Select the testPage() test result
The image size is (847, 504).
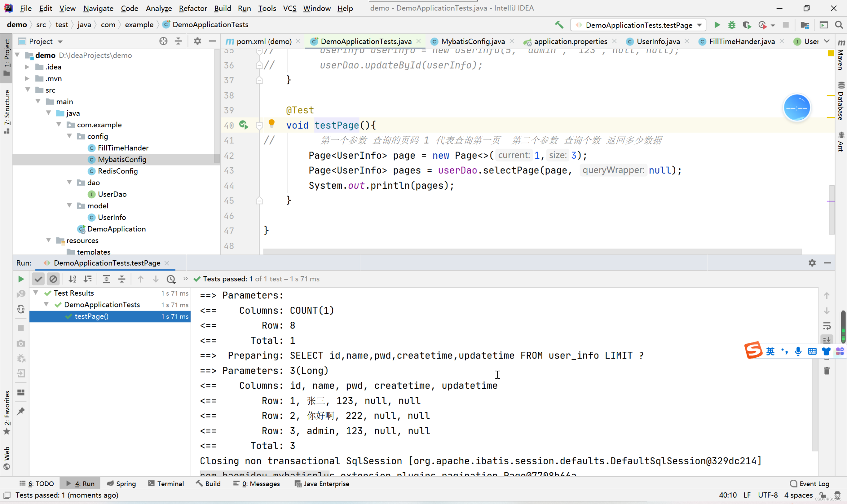click(110, 316)
